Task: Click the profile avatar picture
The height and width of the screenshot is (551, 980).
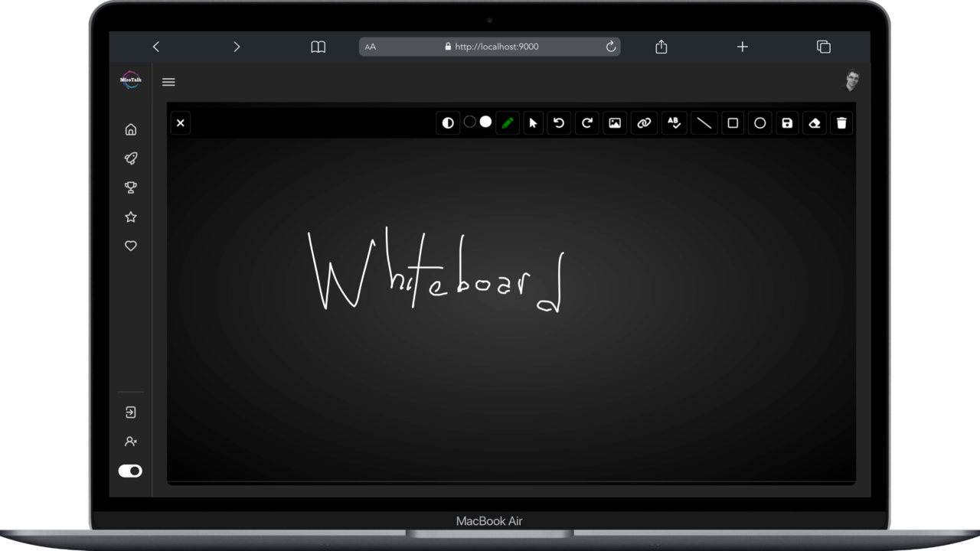Action: (851, 80)
